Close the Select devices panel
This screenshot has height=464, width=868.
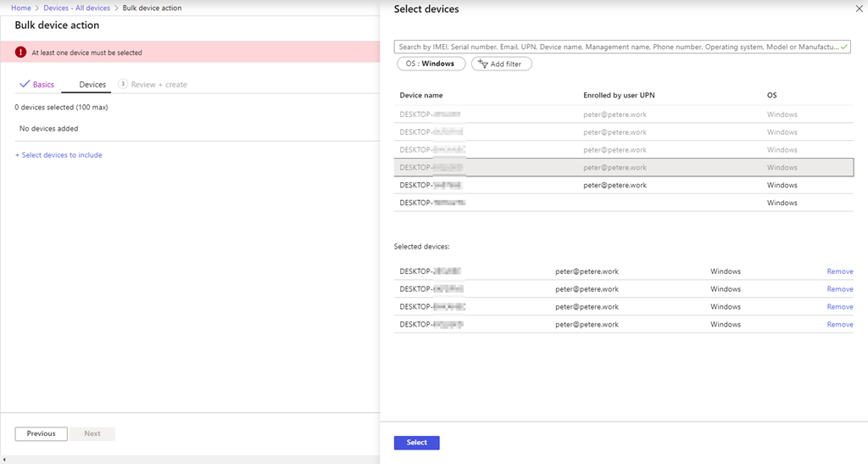pos(857,9)
